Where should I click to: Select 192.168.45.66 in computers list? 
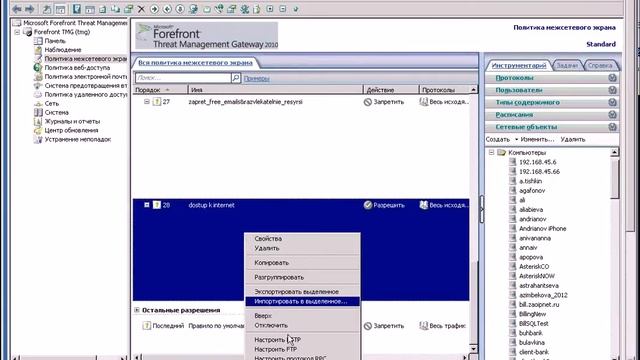[x=539, y=171]
